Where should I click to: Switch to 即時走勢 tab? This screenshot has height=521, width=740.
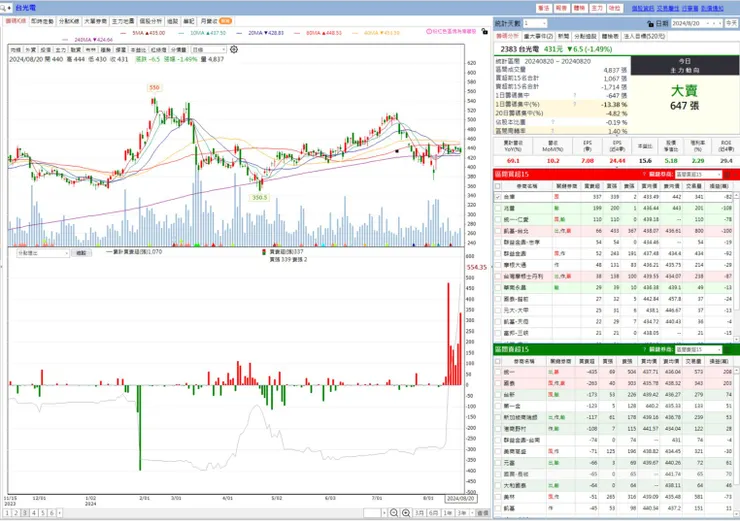42,21
